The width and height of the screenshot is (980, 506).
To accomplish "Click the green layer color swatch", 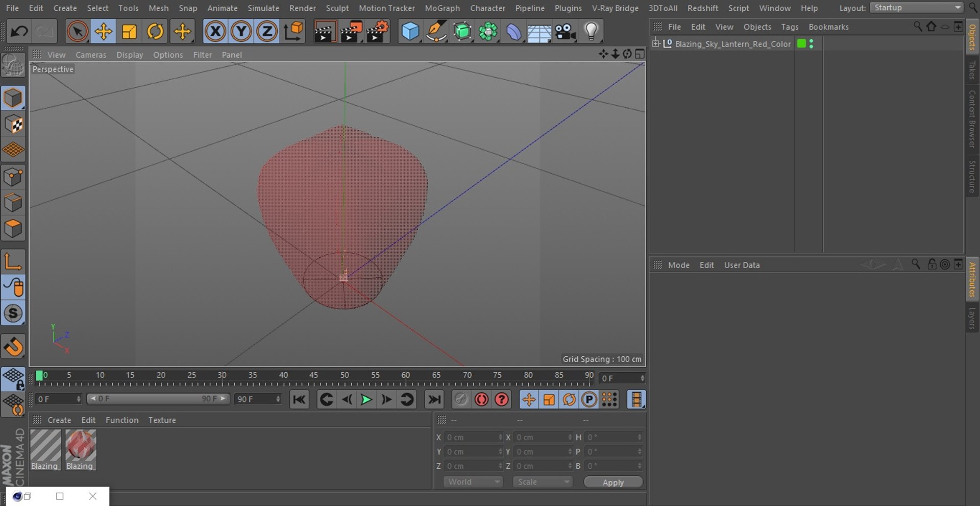I will tap(801, 43).
